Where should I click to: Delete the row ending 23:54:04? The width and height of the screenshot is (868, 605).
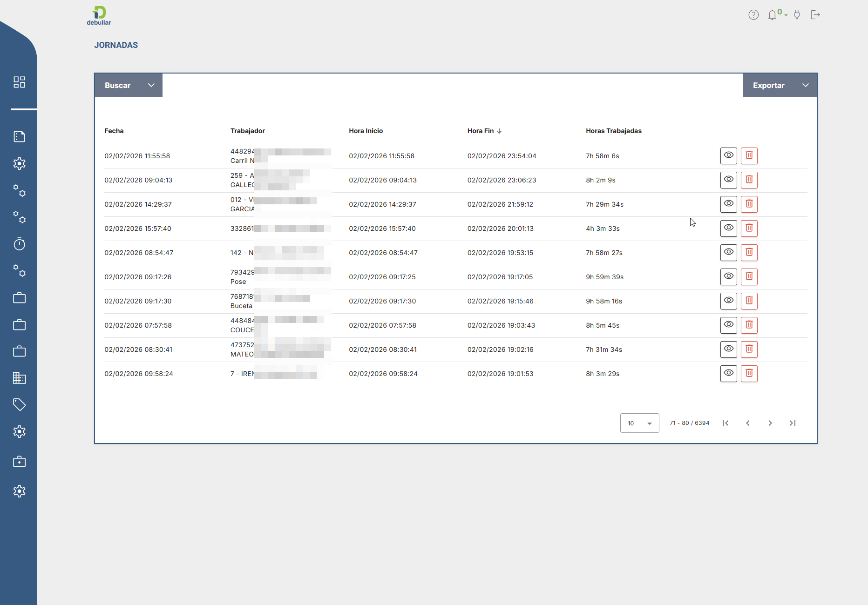(749, 156)
